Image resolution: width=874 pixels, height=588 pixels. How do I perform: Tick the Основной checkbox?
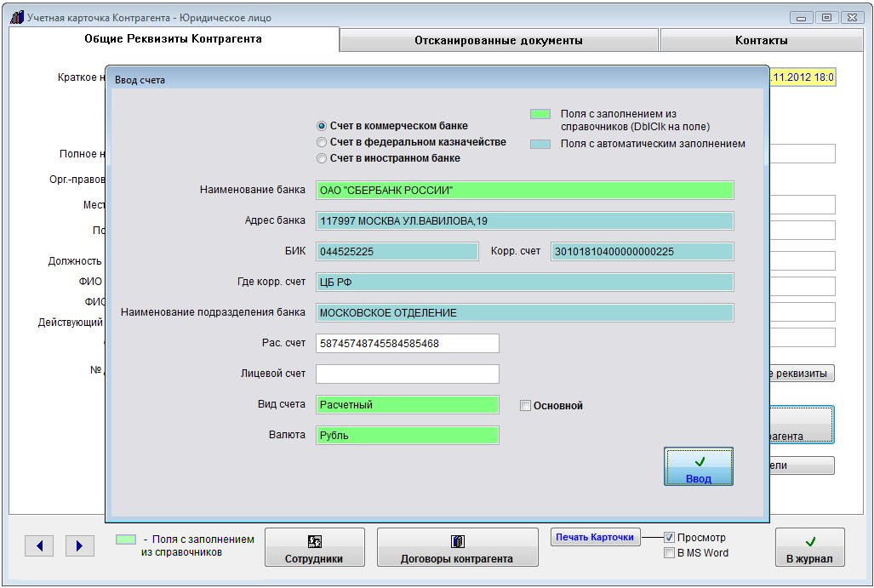[525, 406]
